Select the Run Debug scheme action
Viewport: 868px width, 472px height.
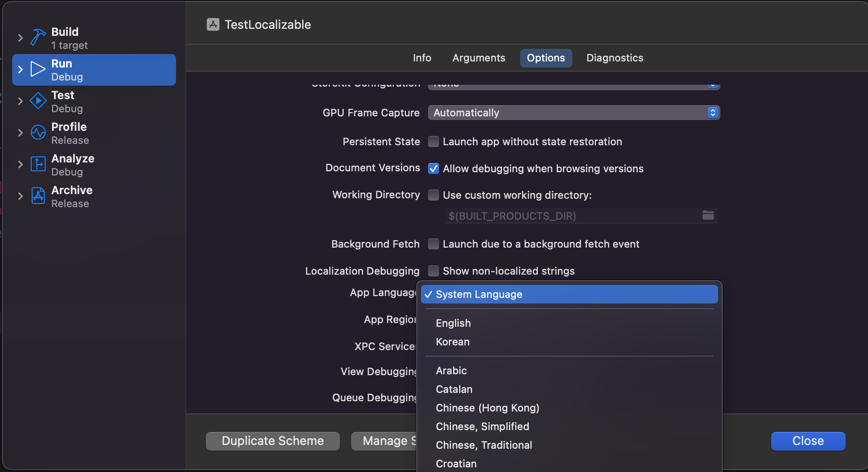pyautogui.click(x=94, y=70)
